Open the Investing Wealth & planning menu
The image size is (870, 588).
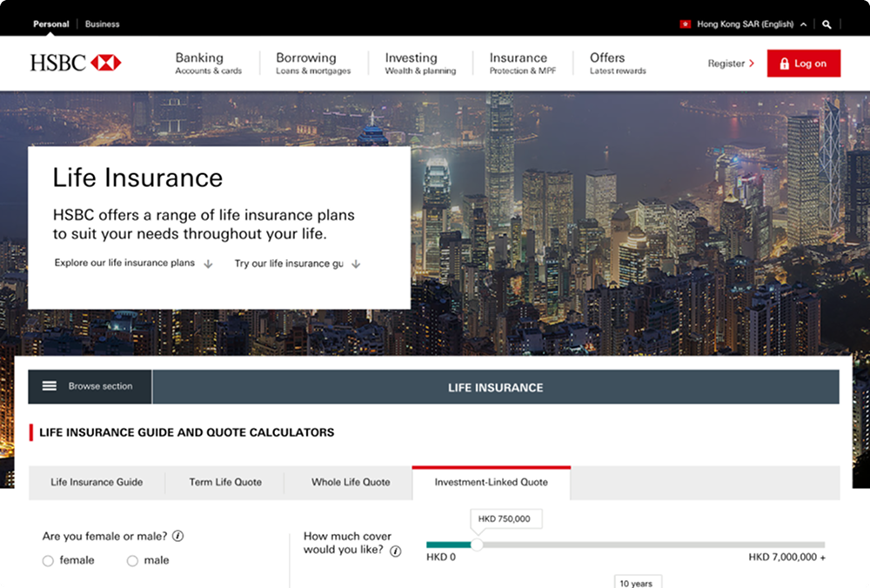tap(420, 63)
